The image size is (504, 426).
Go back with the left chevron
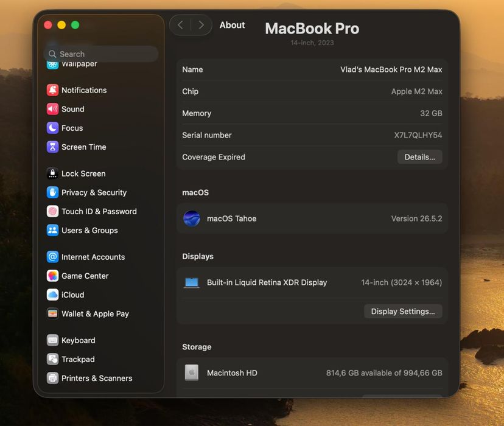(x=181, y=25)
